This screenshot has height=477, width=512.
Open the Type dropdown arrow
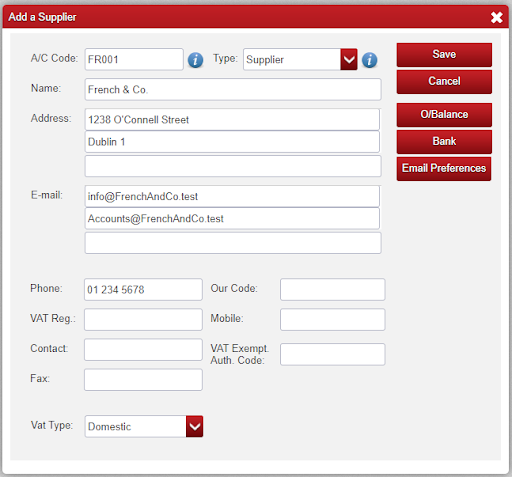pyautogui.click(x=349, y=59)
